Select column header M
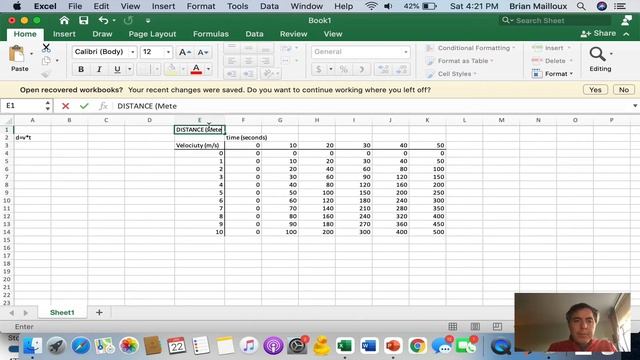Image resolution: width=640 pixels, height=360 pixels. tap(501, 120)
